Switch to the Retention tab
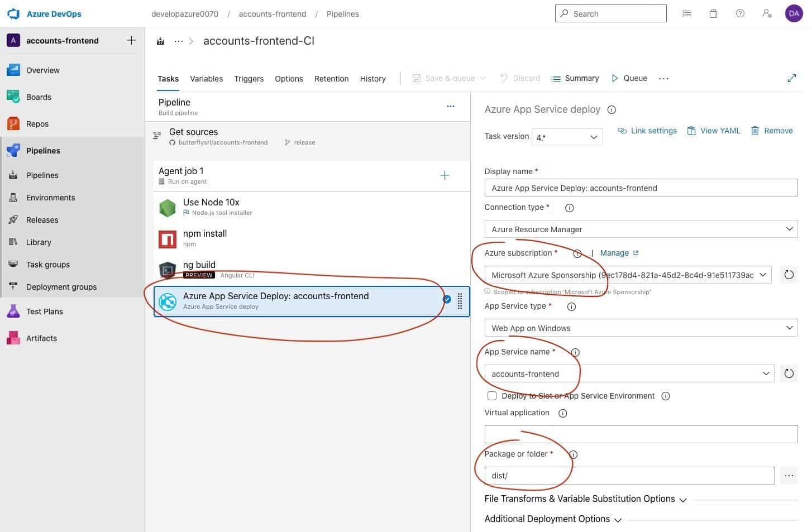Image resolution: width=812 pixels, height=532 pixels. pyautogui.click(x=331, y=79)
